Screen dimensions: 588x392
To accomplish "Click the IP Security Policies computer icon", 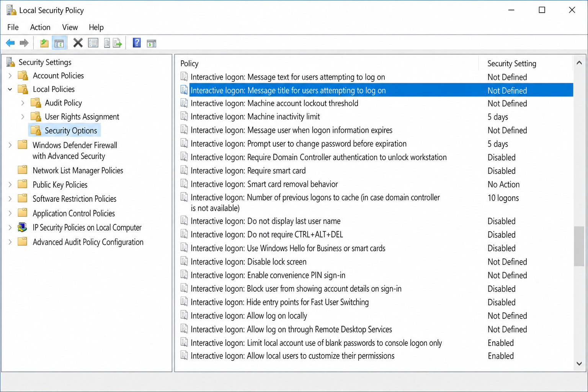I will pos(23,227).
